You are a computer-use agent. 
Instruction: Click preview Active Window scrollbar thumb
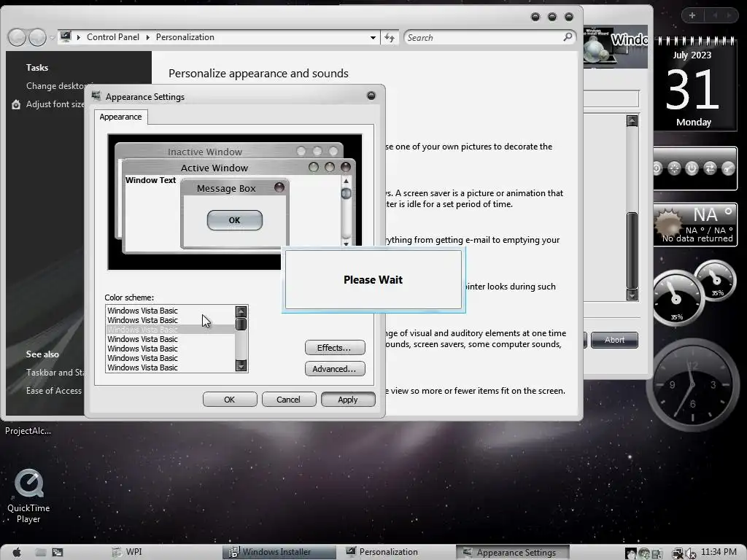[347, 193]
